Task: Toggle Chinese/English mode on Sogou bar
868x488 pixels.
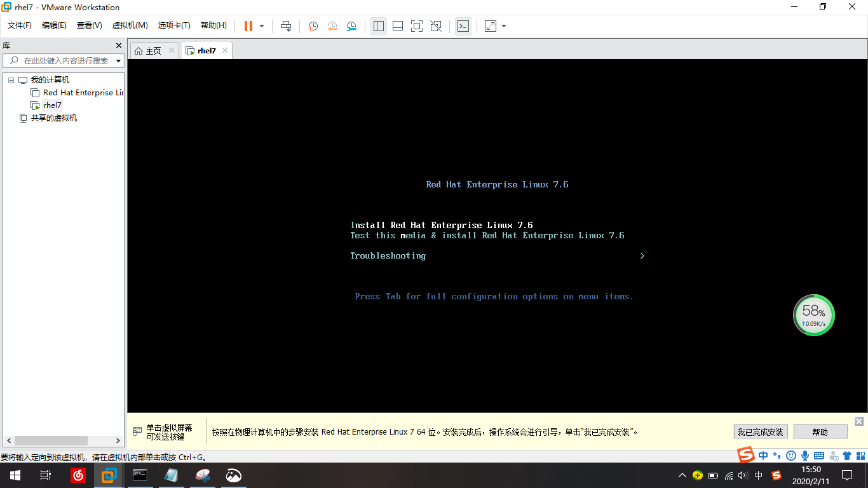Action: click(x=763, y=456)
